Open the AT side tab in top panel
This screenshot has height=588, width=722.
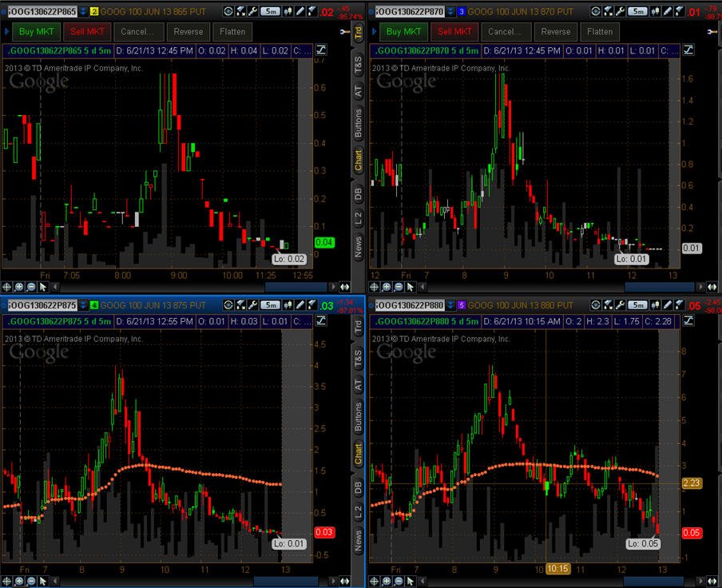pos(359,92)
